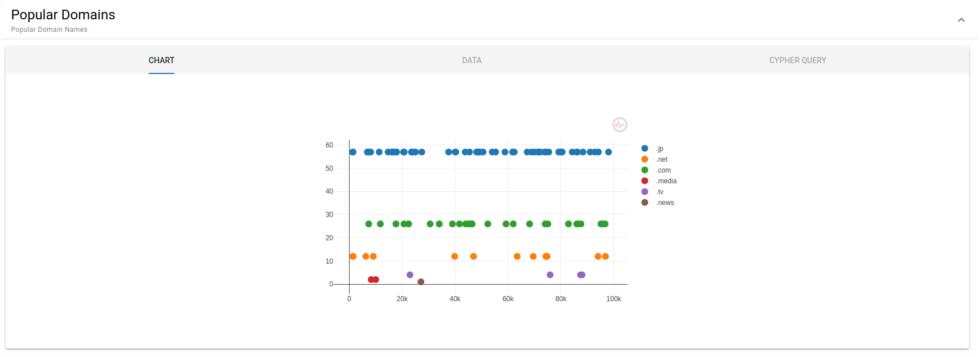Click the 100k x-axis label
The image size is (980, 357).
613,299
